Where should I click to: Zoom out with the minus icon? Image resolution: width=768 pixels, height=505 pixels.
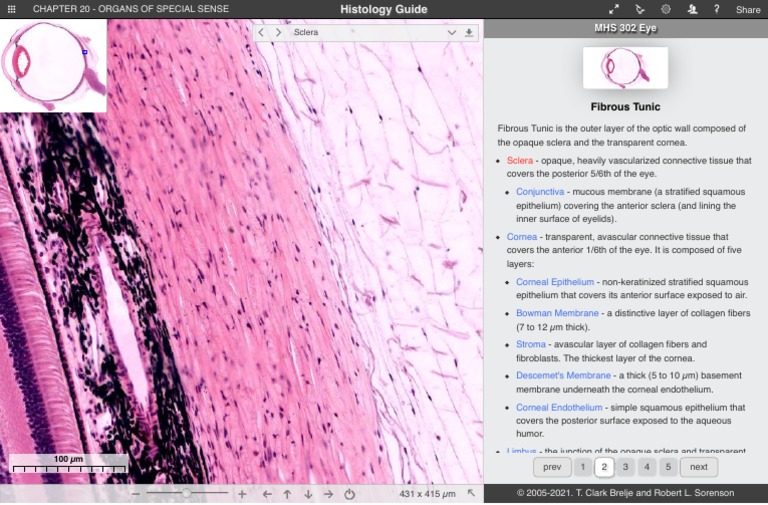pos(136,494)
